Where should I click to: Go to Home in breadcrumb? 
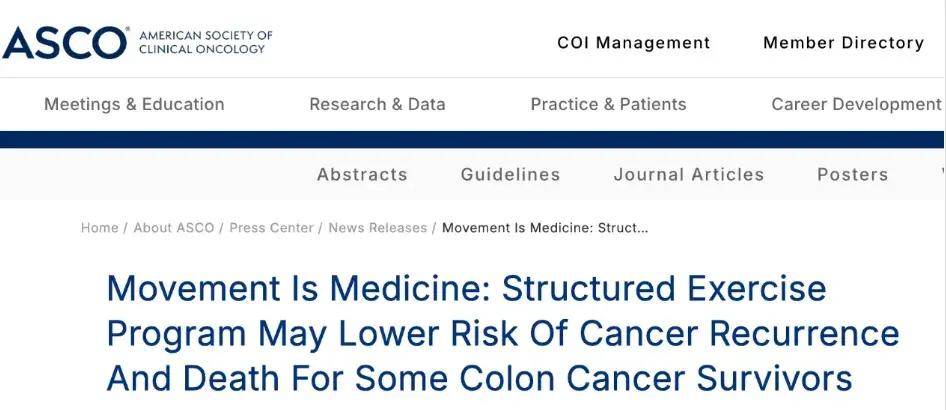click(100, 228)
